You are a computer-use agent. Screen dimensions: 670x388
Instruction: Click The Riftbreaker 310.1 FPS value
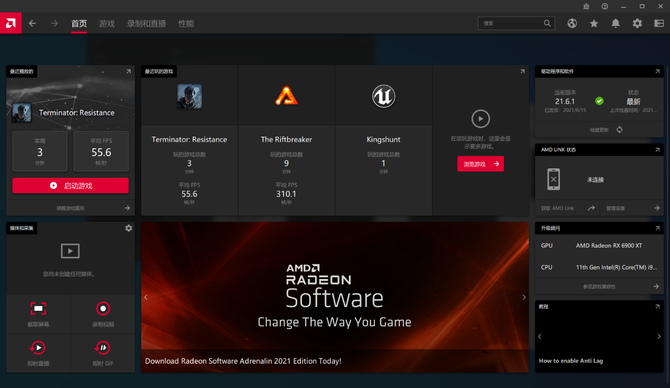[x=286, y=194]
